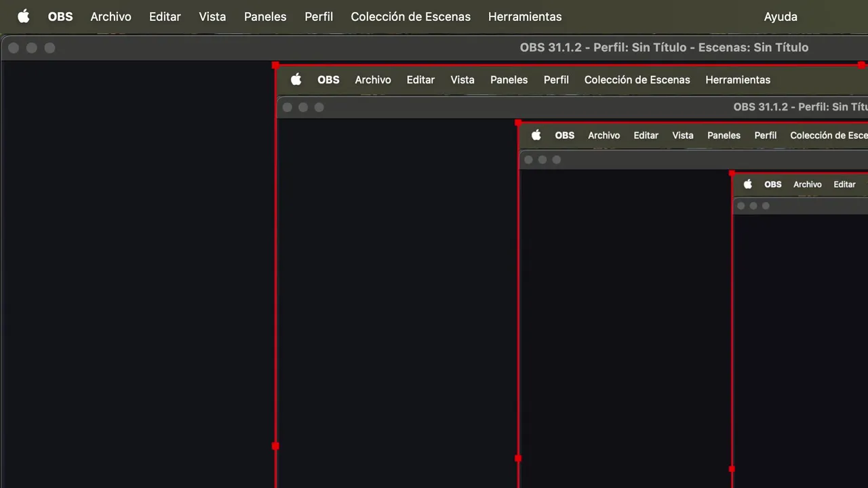Select the left-edge red handle of the second nested box
Screen dimensions: 868x488
(518, 458)
